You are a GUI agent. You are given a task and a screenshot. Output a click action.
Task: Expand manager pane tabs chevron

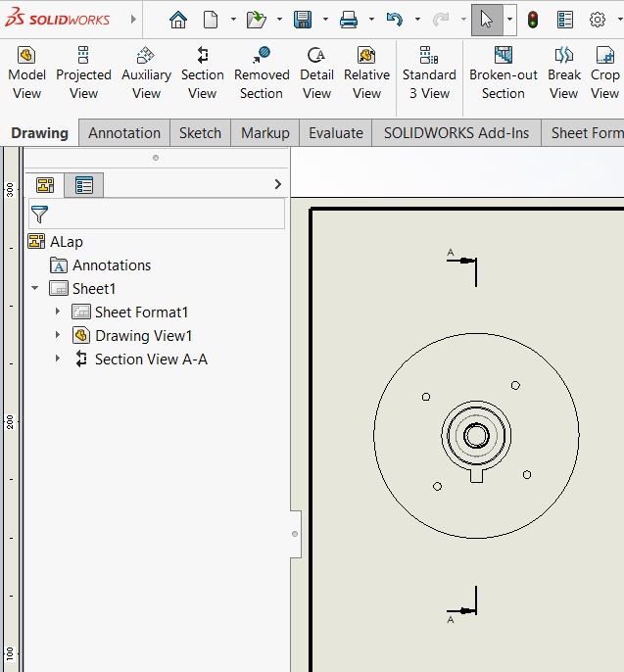coord(278,184)
